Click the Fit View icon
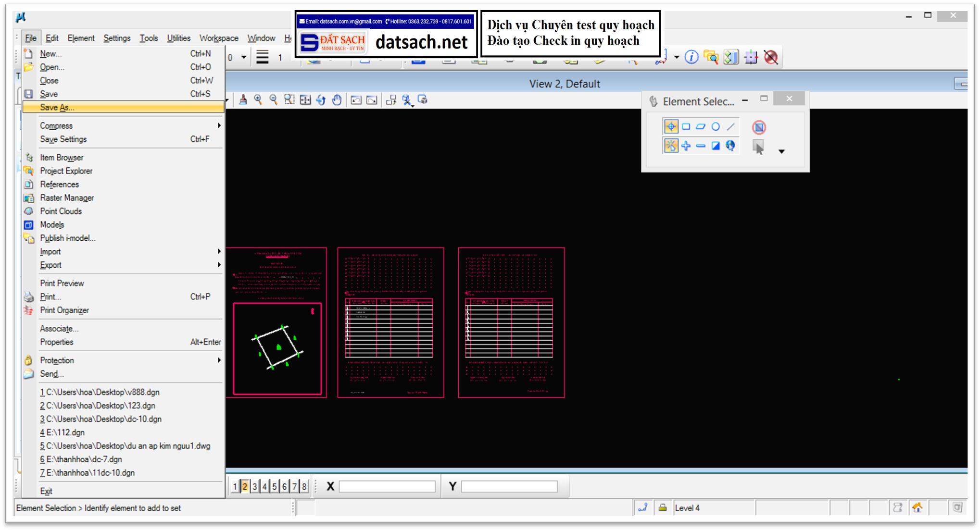 pos(305,100)
